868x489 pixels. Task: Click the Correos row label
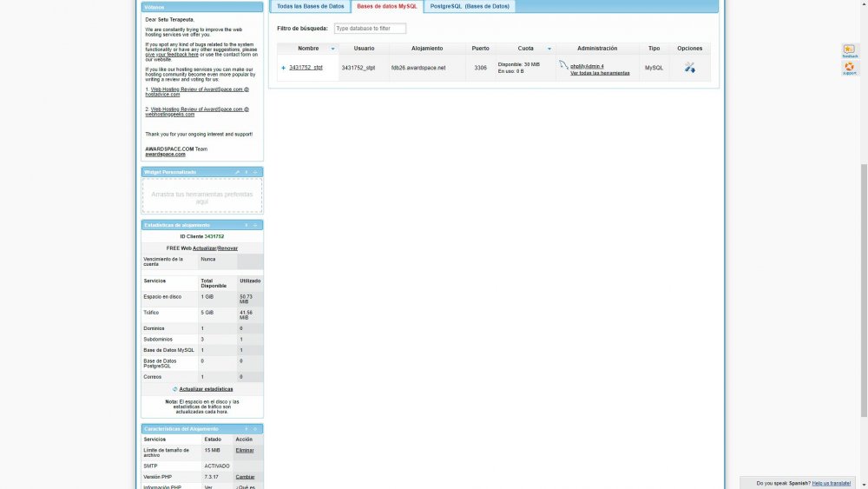tap(152, 377)
